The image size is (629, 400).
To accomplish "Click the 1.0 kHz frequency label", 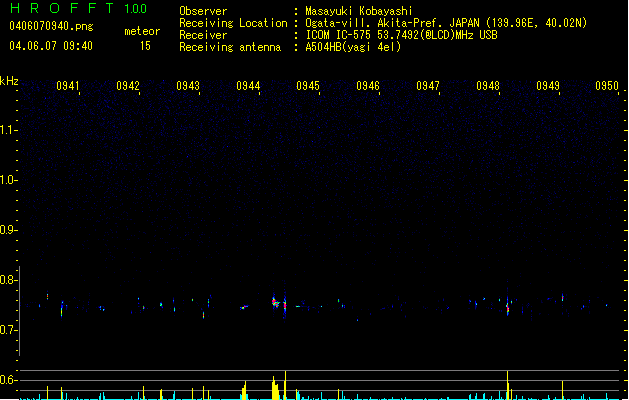I will tap(8, 180).
